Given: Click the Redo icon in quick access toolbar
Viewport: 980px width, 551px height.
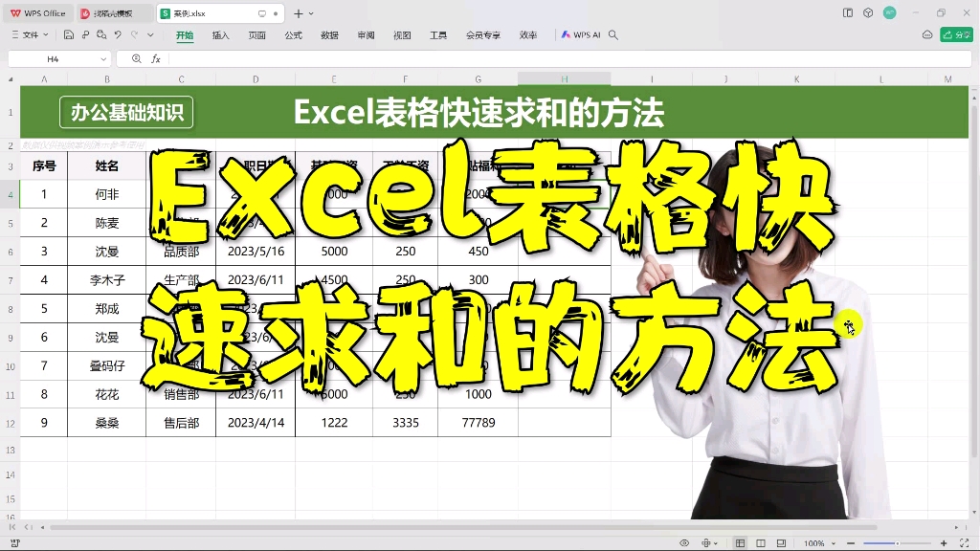Looking at the screenshot, I should pyautogui.click(x=134, y=34).
